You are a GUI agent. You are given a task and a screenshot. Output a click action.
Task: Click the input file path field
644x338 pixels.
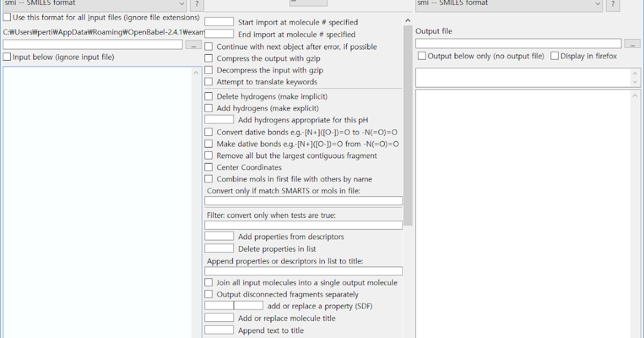click(93, 45)
